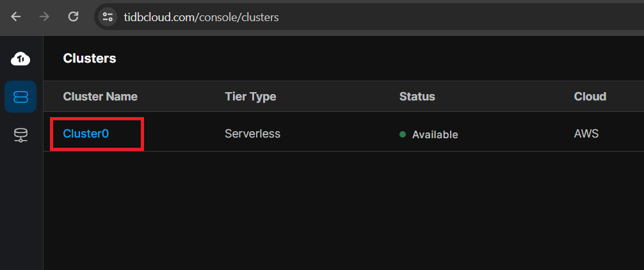Go back using the browser back arrow

(15, 17)
